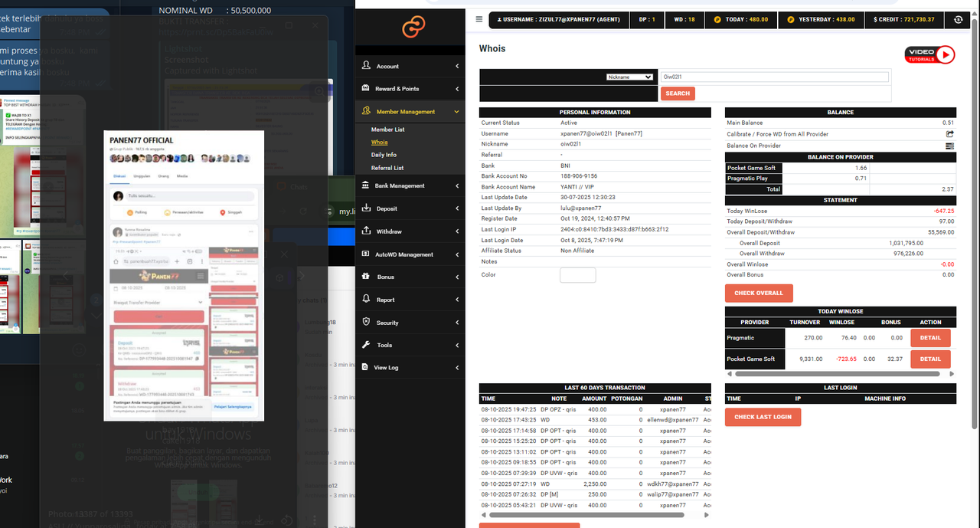Click the AutoWD Management icon in the sidebar
Screen dimensions: 980x528
pos(367,254)
